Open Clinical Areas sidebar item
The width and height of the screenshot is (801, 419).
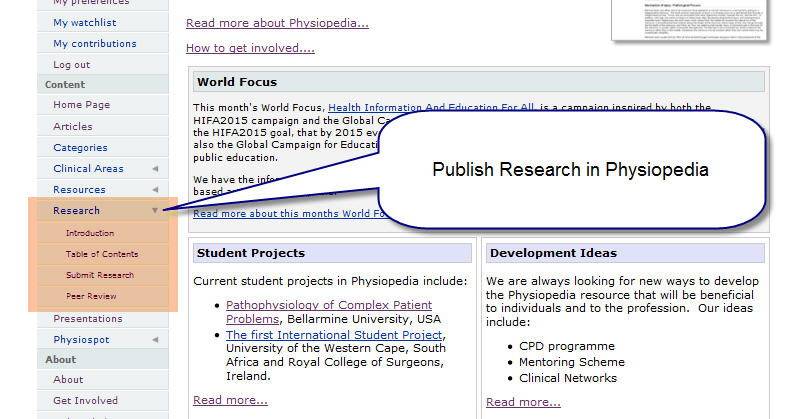(88, 169)
